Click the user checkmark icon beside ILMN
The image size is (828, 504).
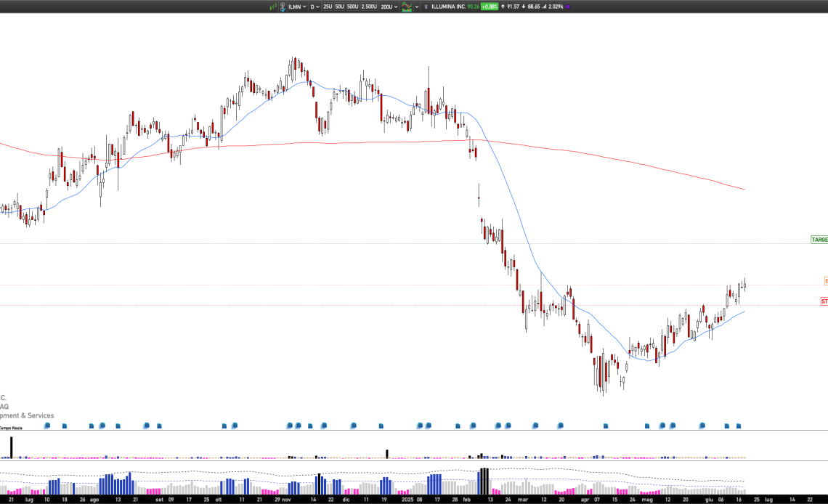coord(283,7)
